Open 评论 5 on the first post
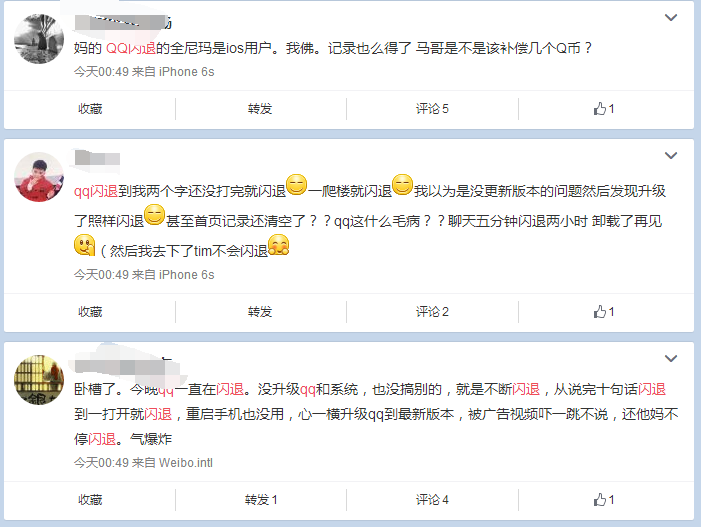This screenshot has width=701, height=527. click(x=432, y=109)
